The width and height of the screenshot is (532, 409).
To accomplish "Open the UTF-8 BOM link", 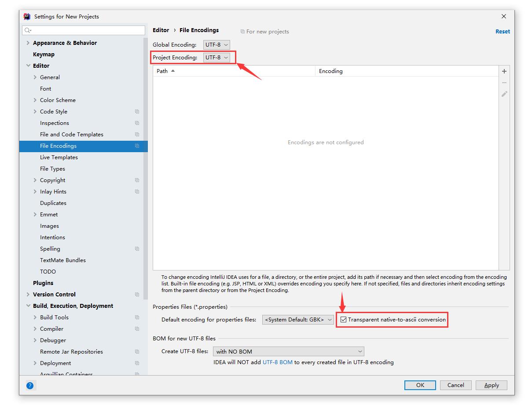I will (x=278, y=362).
